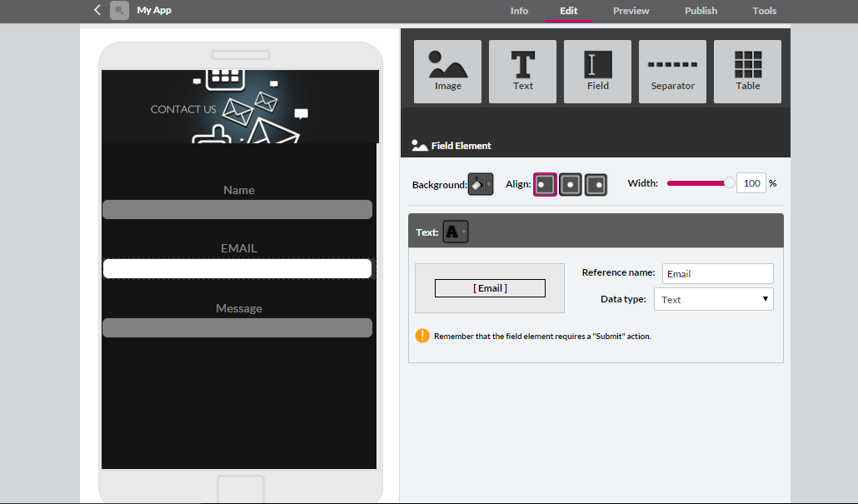Switch to the Preview tab
858x504 pixels.
631,11
